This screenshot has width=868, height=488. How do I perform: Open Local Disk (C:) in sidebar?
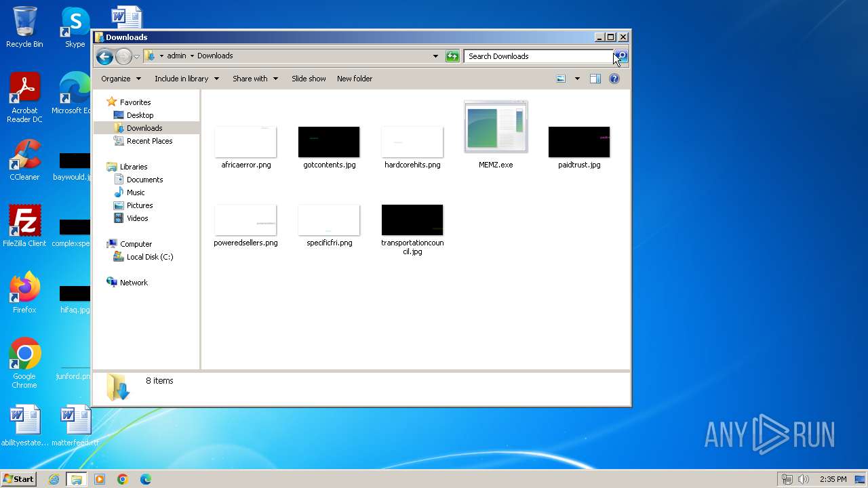(x=150, y=257)
